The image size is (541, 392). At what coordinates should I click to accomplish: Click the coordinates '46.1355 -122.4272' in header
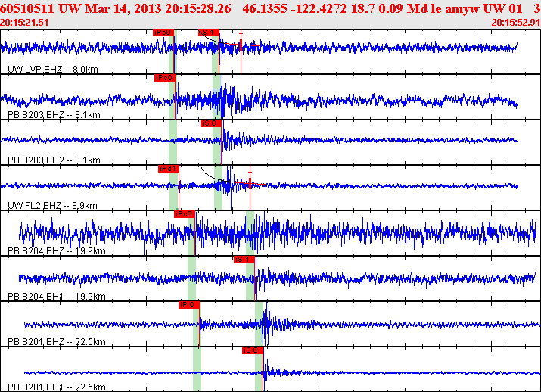[294, 8]
